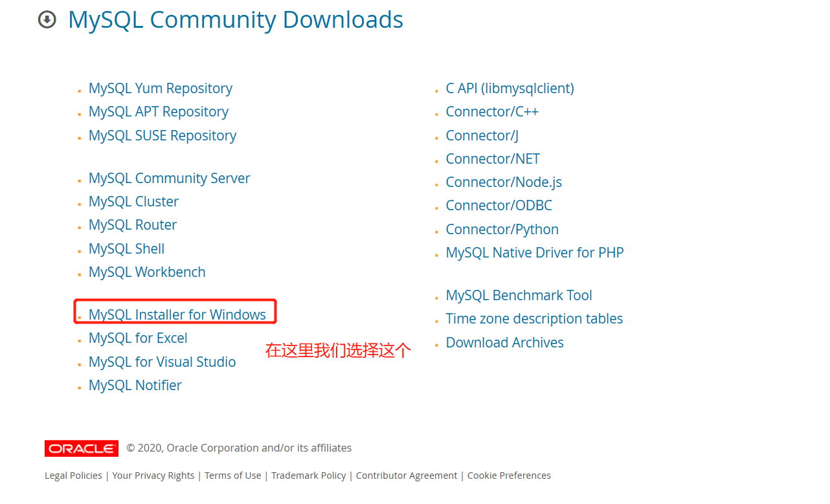Viewport: 830px width, 504px height.
Task: Open Time zone description tables page
Action: (534, 318)
